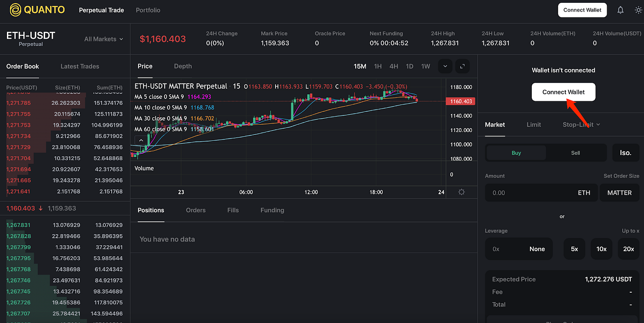Click ask price 1,271.734

tap(18, 136)
